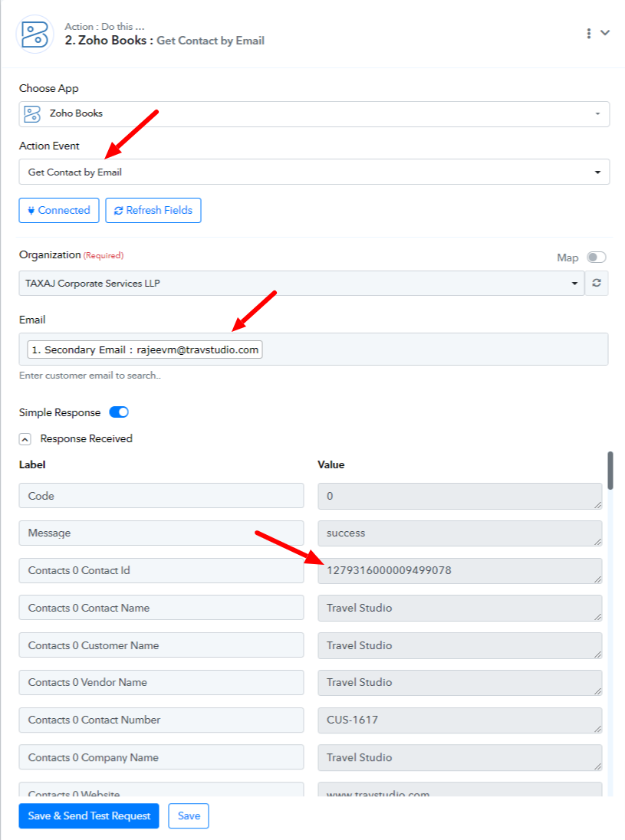Screen dimensions: 625x840
Task: Click the Zoho Books icon in Choose App
Action: tap(32, 113)
